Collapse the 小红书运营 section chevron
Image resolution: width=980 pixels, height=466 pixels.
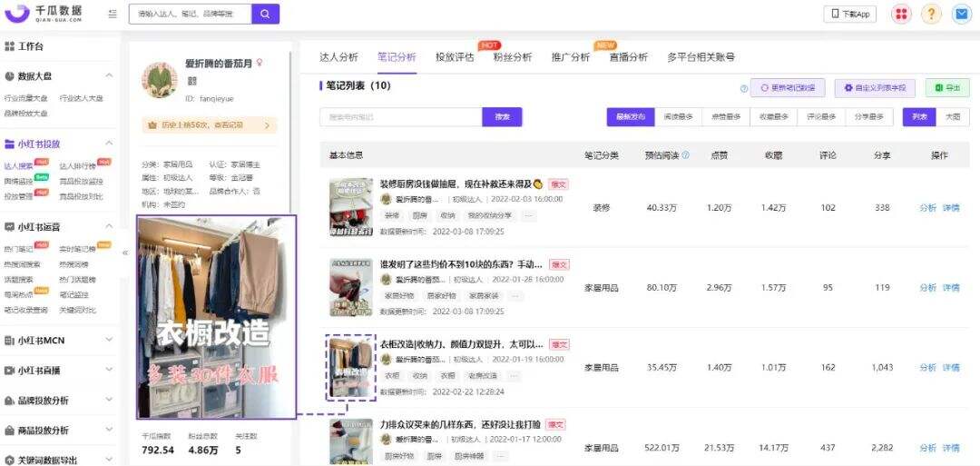109,226
